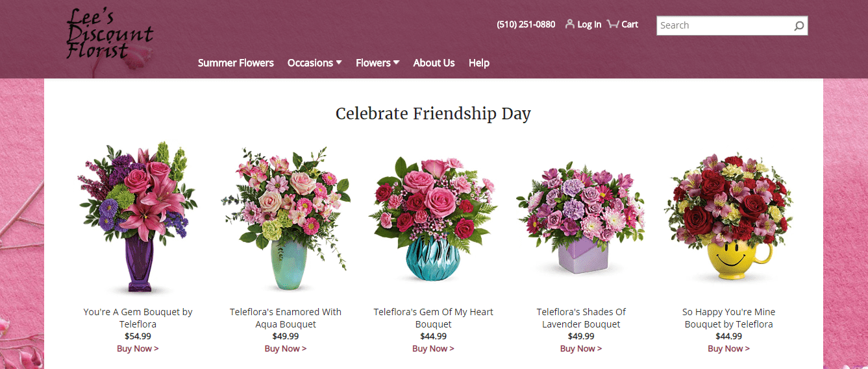Buy Now the You're A Gem Bouquet
868x369 pixels.
(138, 349)
